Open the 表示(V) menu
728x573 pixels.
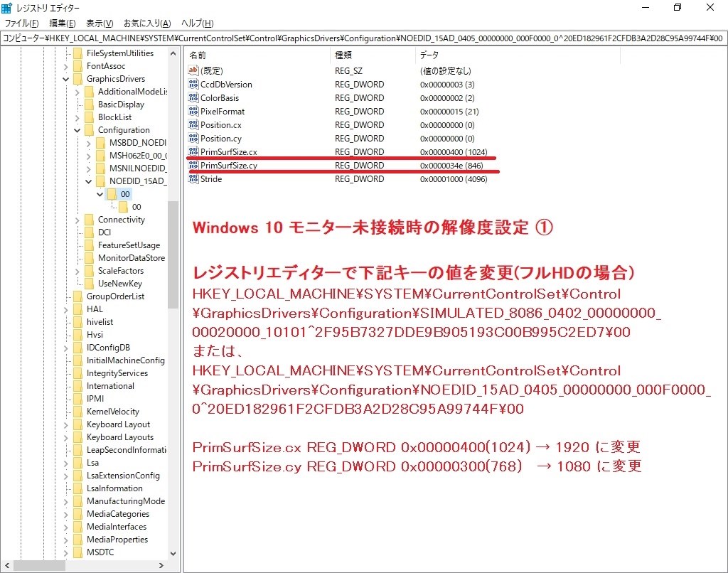tap(100, 23)
